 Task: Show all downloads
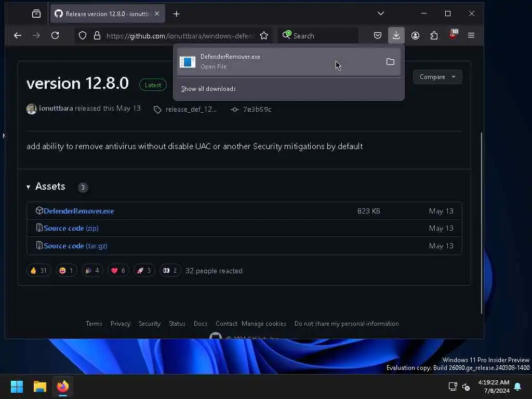pyautogui.click(x=208, y=89)
